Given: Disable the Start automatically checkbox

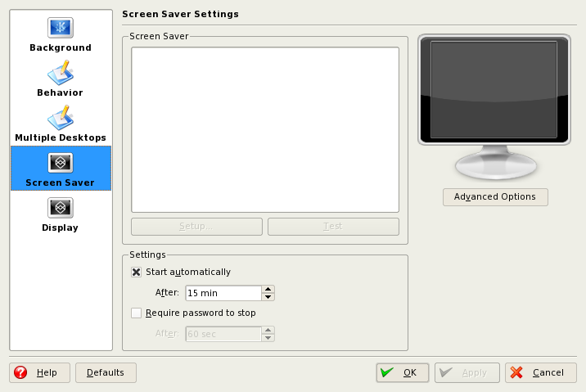Looking at the screenshot, I should 137,272.
